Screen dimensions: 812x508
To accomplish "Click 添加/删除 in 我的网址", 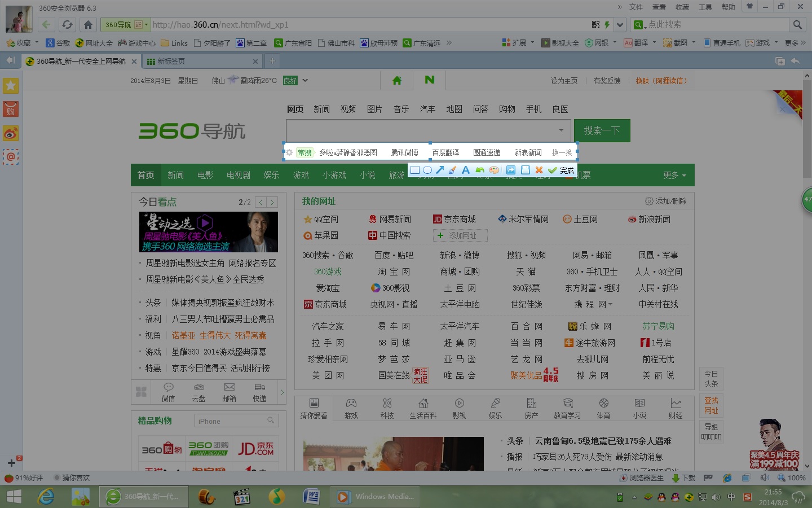I will (x=666, y=201).
